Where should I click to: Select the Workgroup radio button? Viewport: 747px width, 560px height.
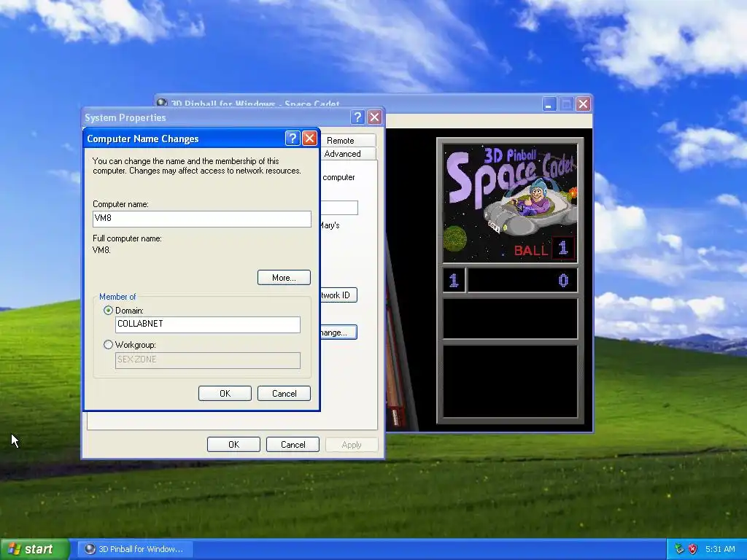pos(108,345)
